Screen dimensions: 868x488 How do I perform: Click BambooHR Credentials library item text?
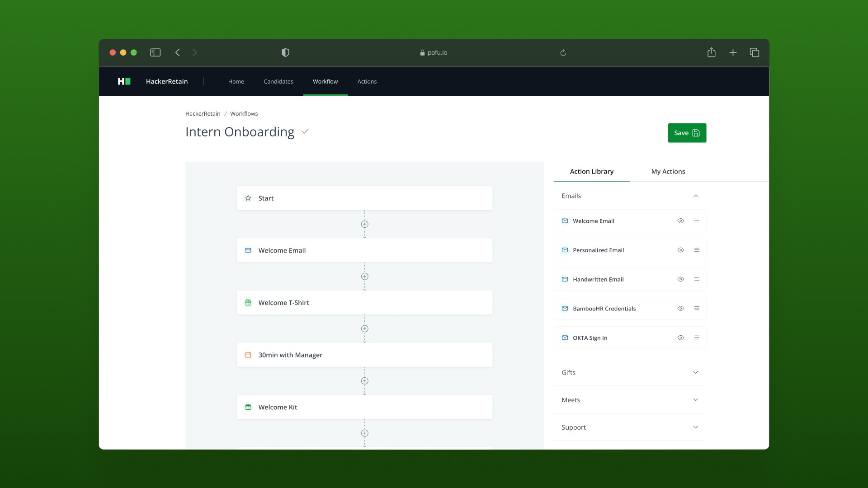[x=604, y=309]
